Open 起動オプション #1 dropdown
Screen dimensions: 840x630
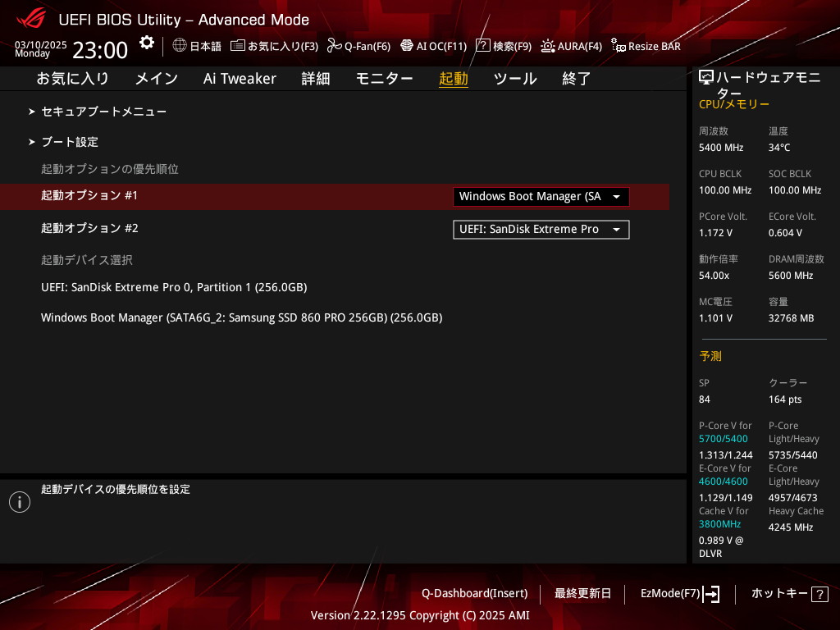pyautogui.click(x=541, y=197)
